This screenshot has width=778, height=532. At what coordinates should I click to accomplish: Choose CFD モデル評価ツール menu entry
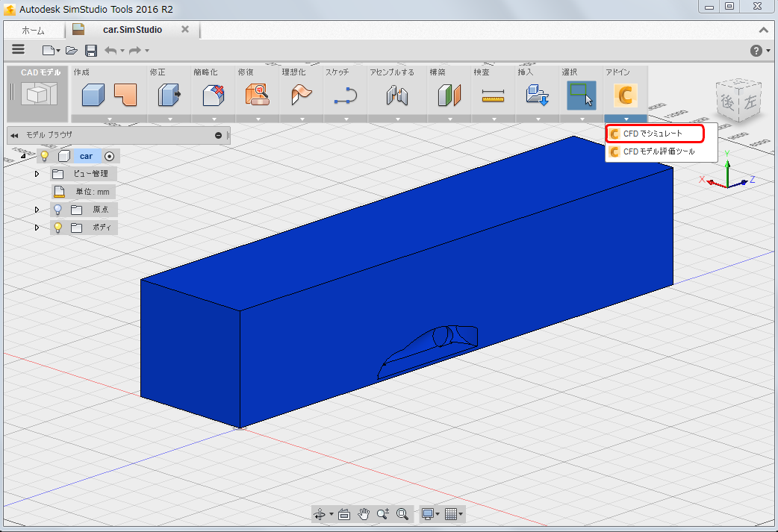pyautogui.click(x=661, y=151)
